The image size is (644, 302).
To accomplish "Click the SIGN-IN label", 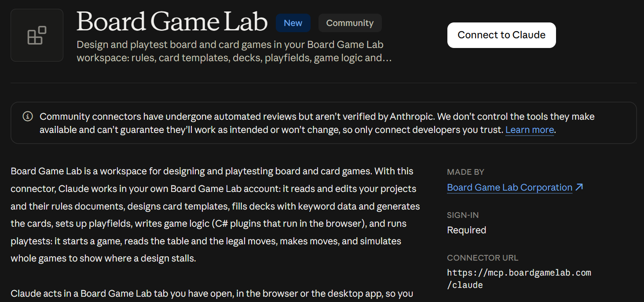I will coord(463,215).
